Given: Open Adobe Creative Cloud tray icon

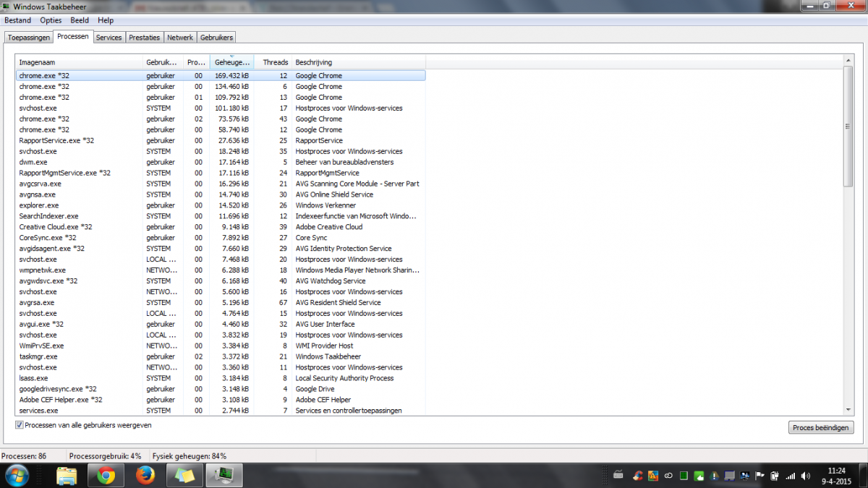Looking at the screenshot, I should click(668, 475).
